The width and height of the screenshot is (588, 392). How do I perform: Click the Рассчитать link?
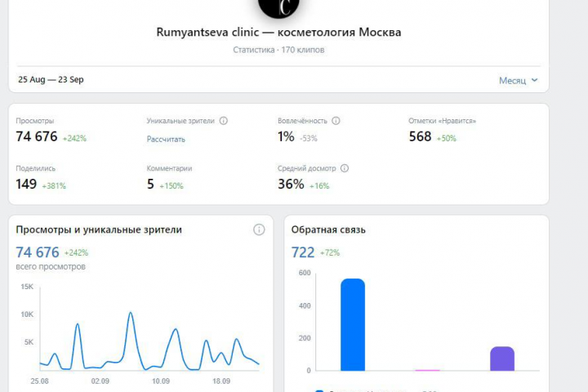[x=166, y=139]
